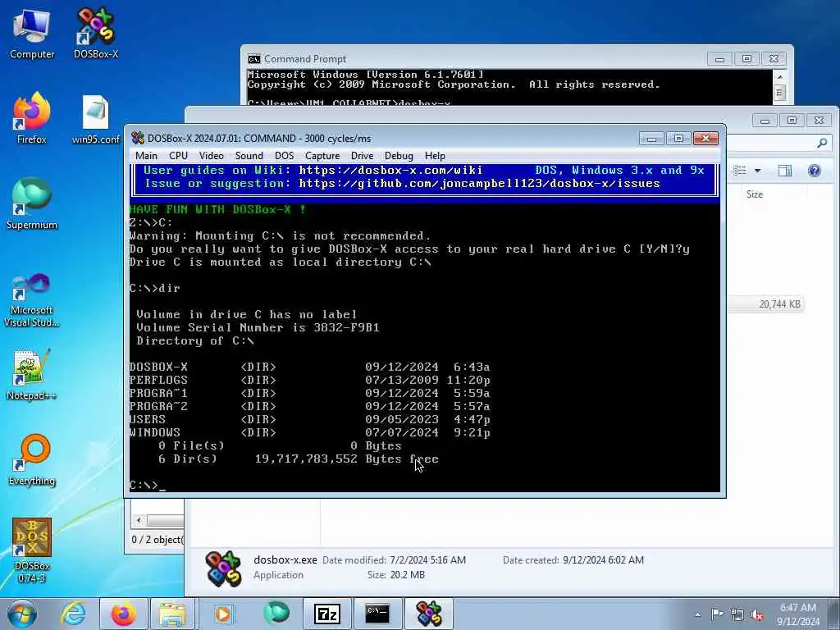Viewport: 840px width, 630px height.
Task: Open the Main menu in DOSBox-X
Action: (x=146, y=156)
